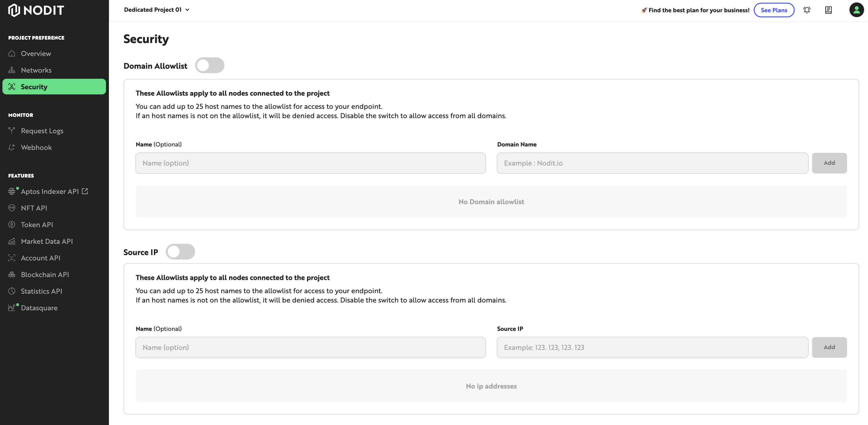Click the Source IP address input

652,347
